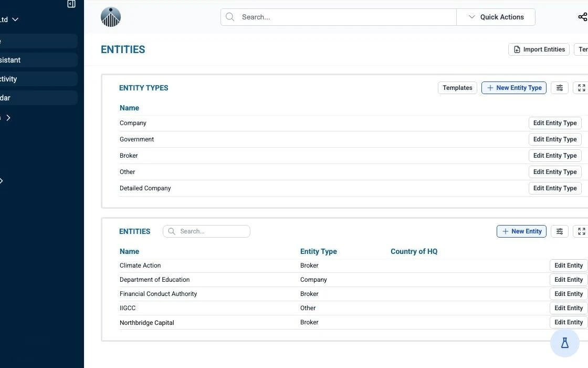Screen dimensions: 588x368
Task: Expand the sidebar submenu chevron below Calendar
Action: (8, 118)
